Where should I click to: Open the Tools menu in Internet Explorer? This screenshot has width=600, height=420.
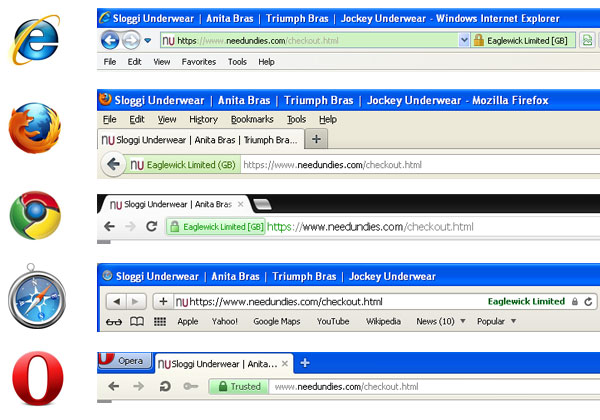[x=237, y=62]
